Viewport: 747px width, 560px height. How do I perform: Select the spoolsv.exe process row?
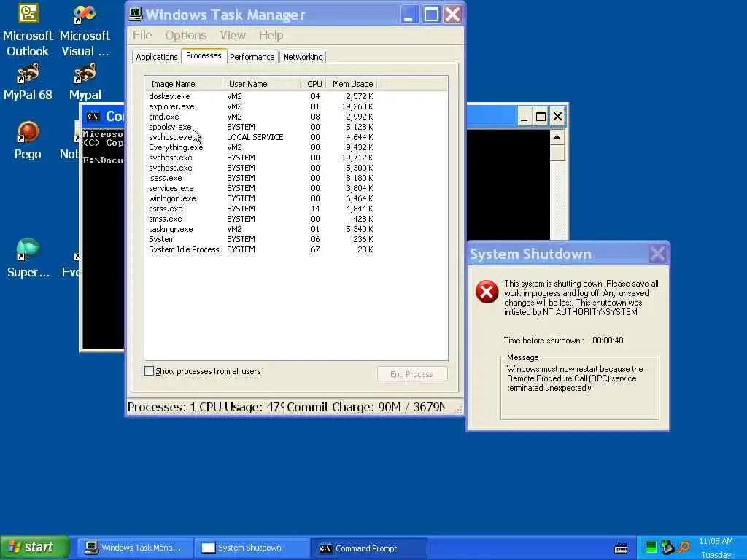point(261,127)
